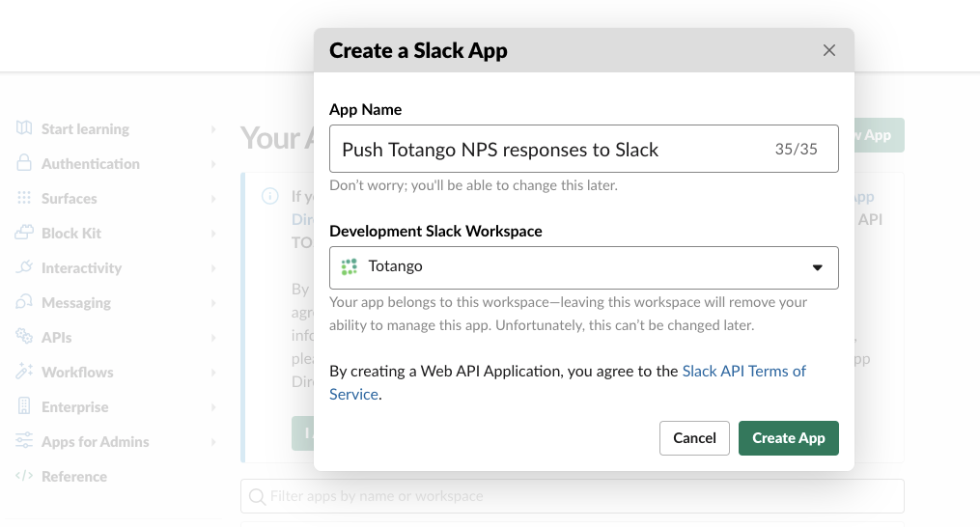This screenshot has height=527, width=980.
Task: Click the Reference code brackets icon
Action: pyautogui.click(x=24, y=476)
